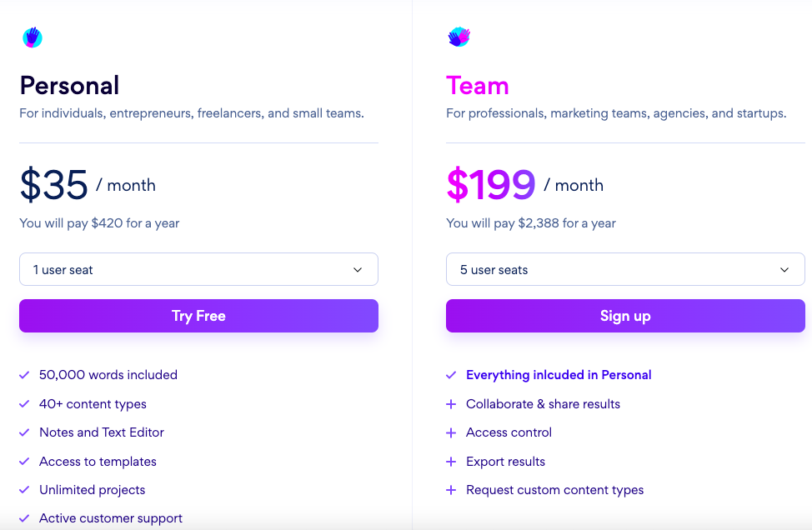Click plus icon beside Collaborate & share results
Viewport: 812px width, 530px height.
451,403
